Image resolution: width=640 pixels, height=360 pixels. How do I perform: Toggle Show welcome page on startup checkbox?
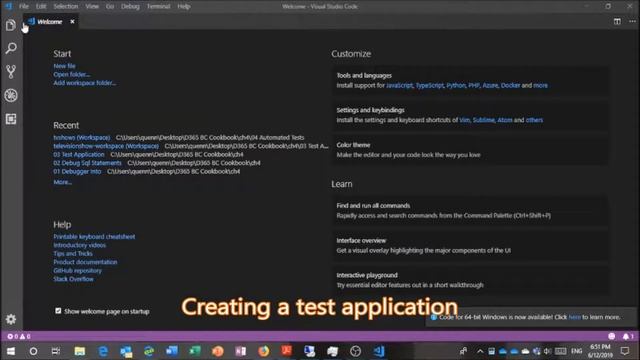click(x=58, y=311)
